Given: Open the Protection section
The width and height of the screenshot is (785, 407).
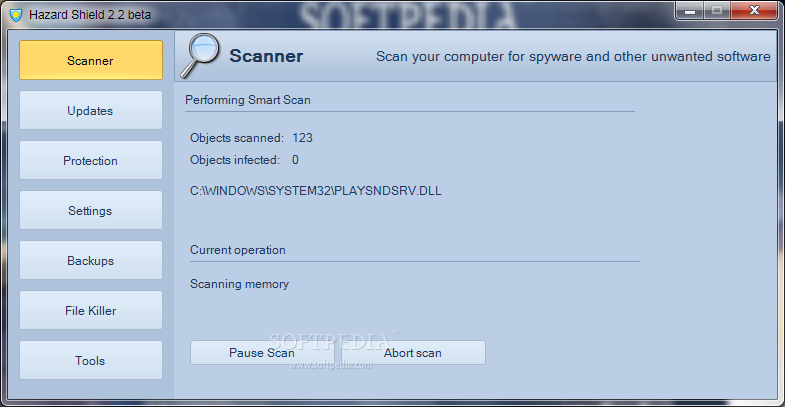Looking at the screenshot, I should 91,160.
